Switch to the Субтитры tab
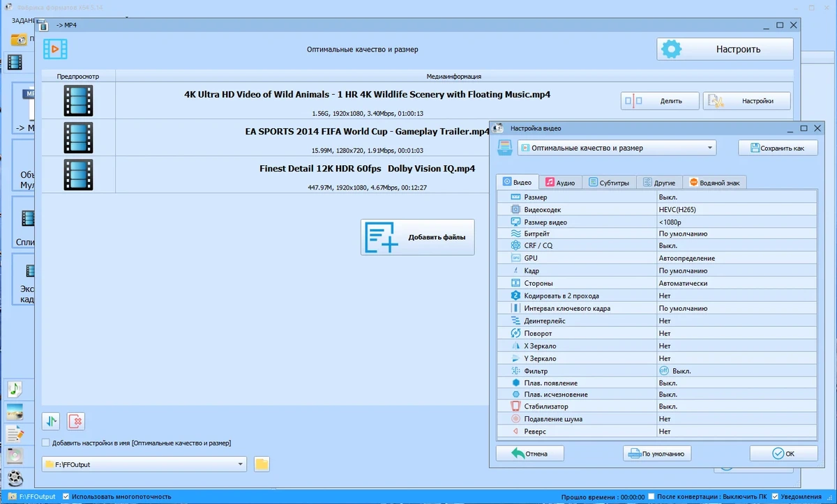 tap(609, 182)
